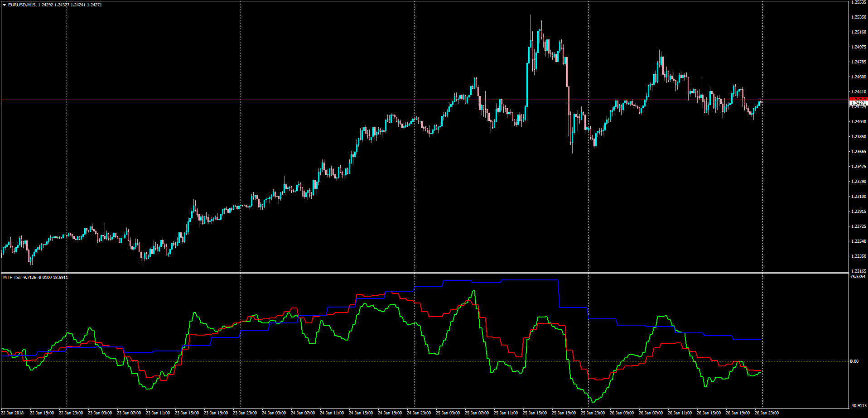Click the 23 Jan 07:00 time label
Viewport: 868px width, 418px height.
click(129, 413)
